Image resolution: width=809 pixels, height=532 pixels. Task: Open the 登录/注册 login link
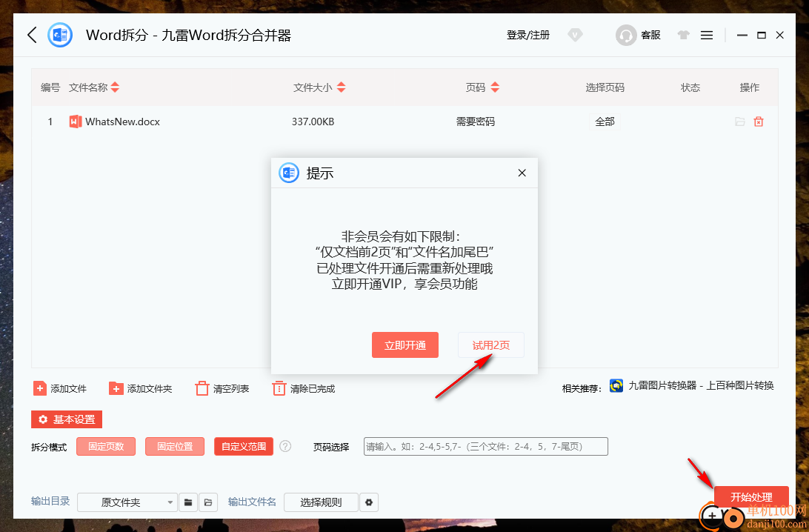coord(527,35)
